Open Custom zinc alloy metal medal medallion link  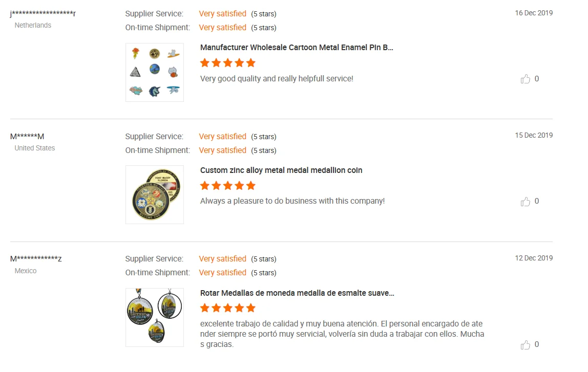click(281, 170)
